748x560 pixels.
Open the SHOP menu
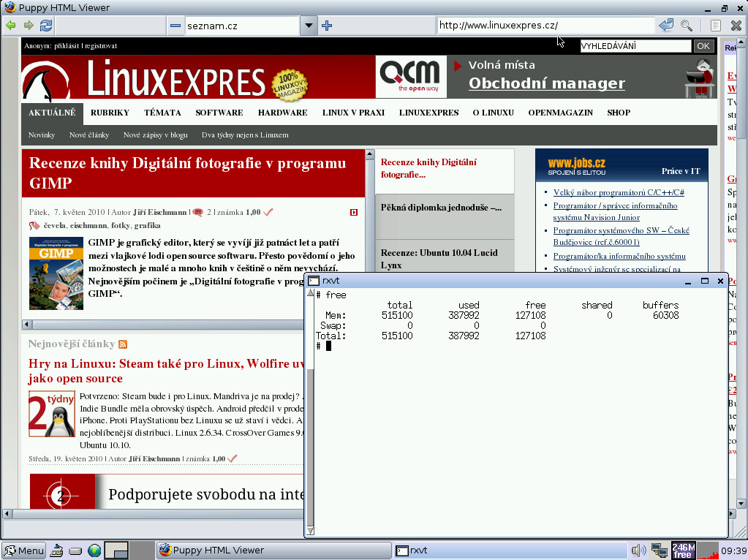[619, 113]
